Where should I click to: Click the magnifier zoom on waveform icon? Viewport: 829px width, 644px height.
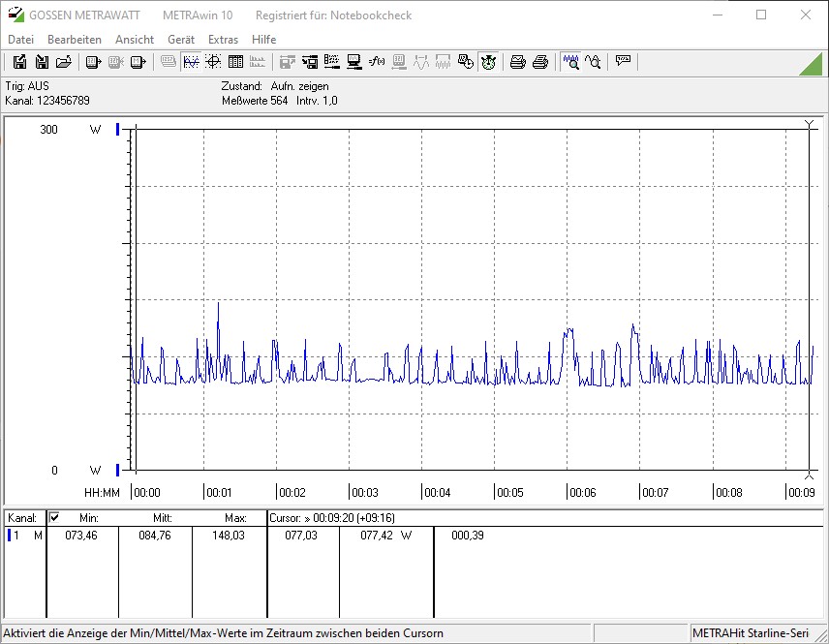(570, 62)
